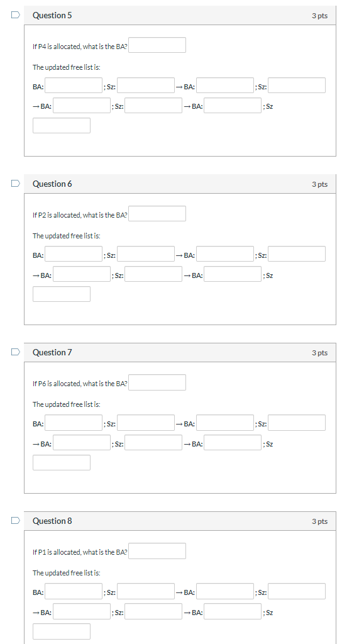Flag Question 6 with the bookmark icon
Image resolution: width=364 pixels, height=644 pixels.
pyautogui.click(x=15, y=184)
